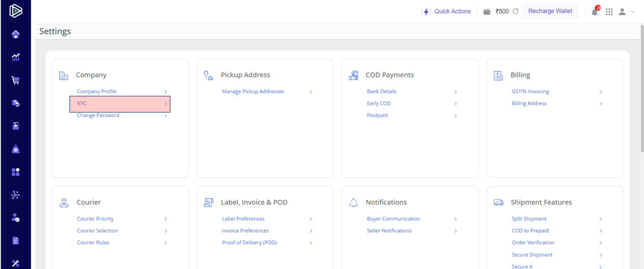Open the Billing Address link
This screenshot has width=644, height=269.
(529, 103)
